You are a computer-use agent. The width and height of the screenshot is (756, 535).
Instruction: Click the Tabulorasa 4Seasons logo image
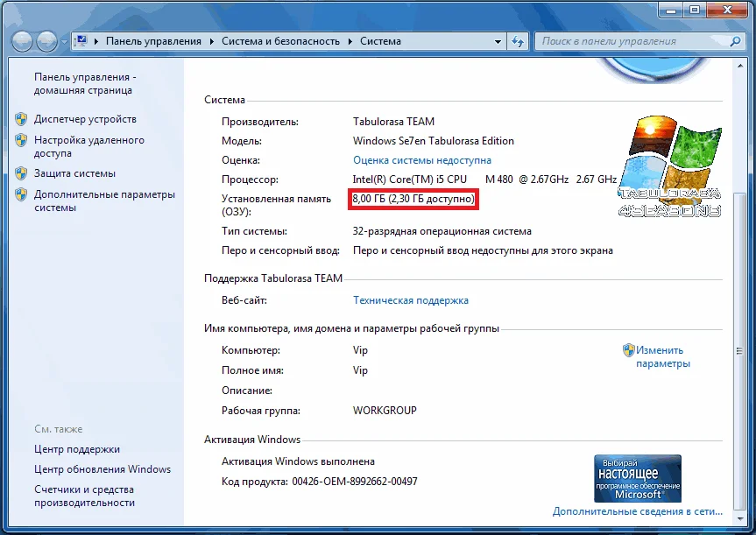[x=669, y=166]
